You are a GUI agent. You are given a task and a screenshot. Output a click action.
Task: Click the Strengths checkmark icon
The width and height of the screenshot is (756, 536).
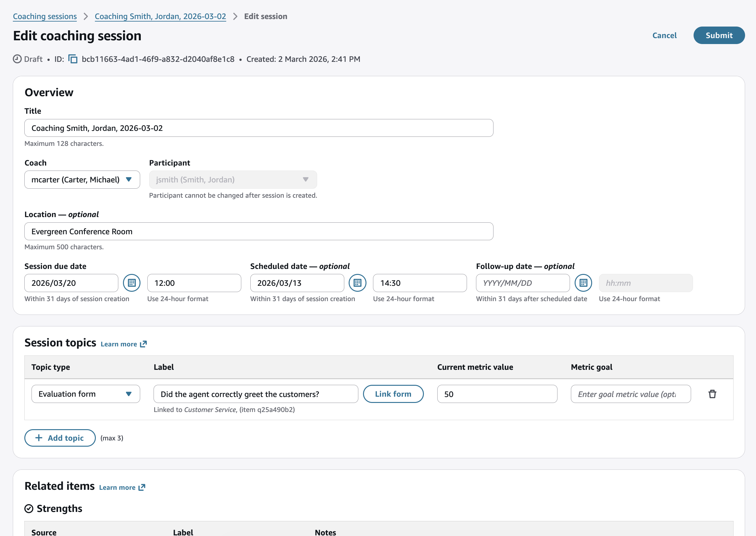29,508
